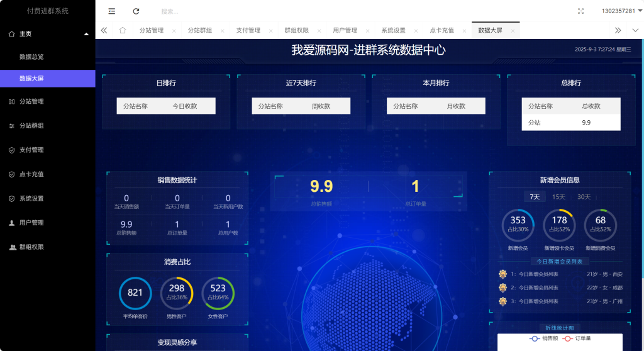Toggle the sidebar collapse hamburger icon
Viewport: 644px width, 351px height.
coord(112,11)
